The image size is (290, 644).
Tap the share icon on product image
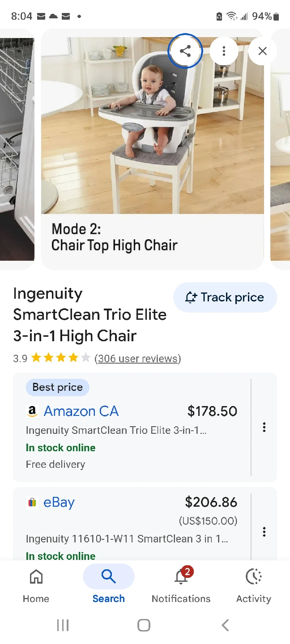point(185,51)
